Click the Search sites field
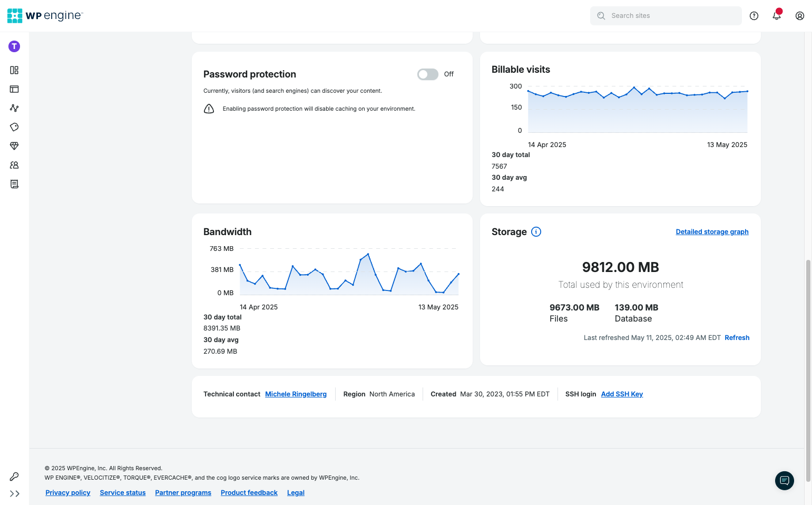The height and width of the screenshot is (505, 812). point(666,16)
